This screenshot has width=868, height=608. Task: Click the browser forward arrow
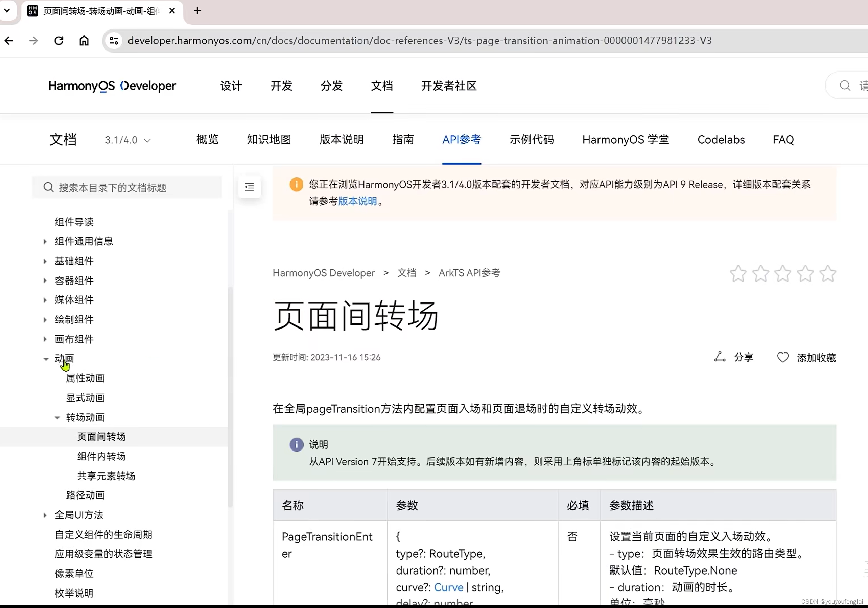point(34,41)
